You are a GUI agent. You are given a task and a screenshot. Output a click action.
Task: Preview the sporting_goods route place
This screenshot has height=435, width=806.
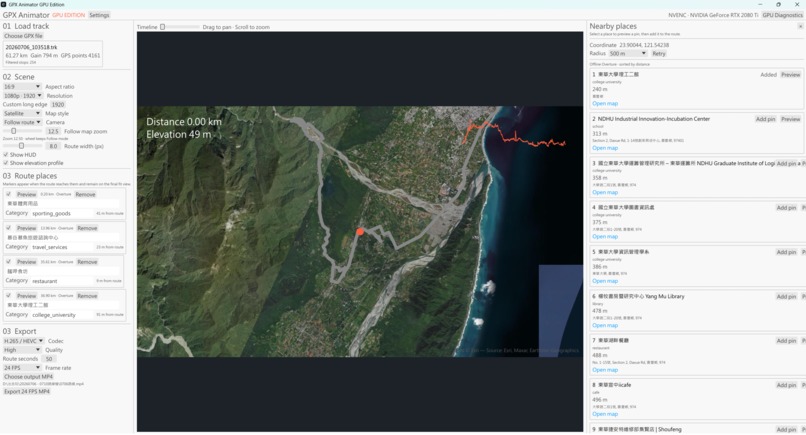(x=26, y=194)
